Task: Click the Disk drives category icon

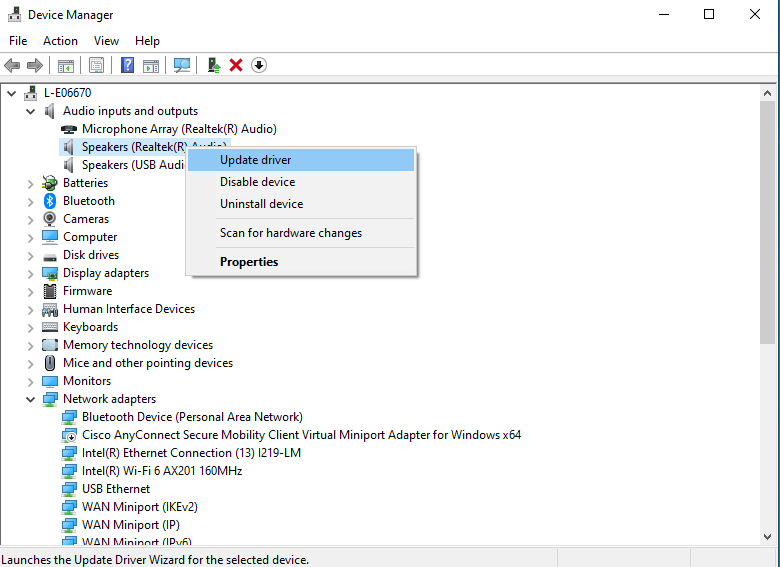Action: click(x=50, y=257)
